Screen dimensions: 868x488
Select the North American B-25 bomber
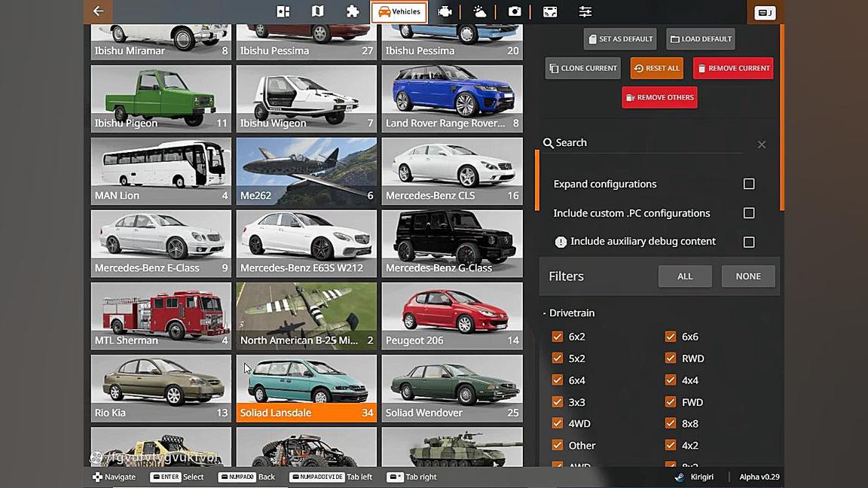[307, 316]
